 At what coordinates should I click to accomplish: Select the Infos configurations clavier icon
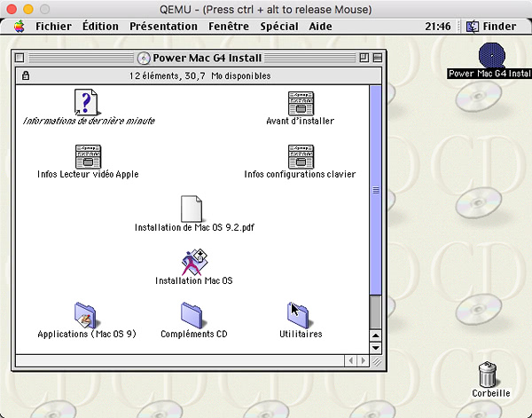click(x=301, y=156)
